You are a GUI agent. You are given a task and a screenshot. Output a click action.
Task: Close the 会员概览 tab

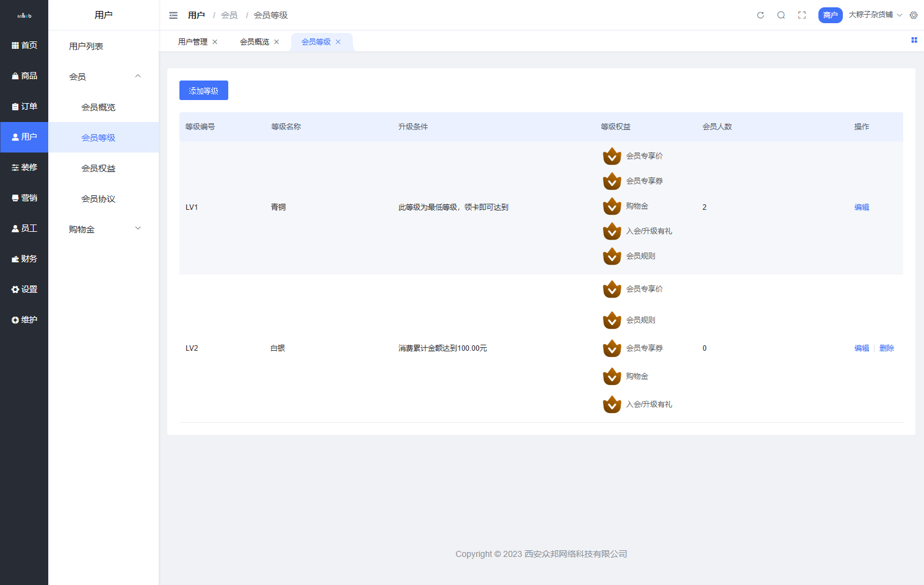[276, 42]
